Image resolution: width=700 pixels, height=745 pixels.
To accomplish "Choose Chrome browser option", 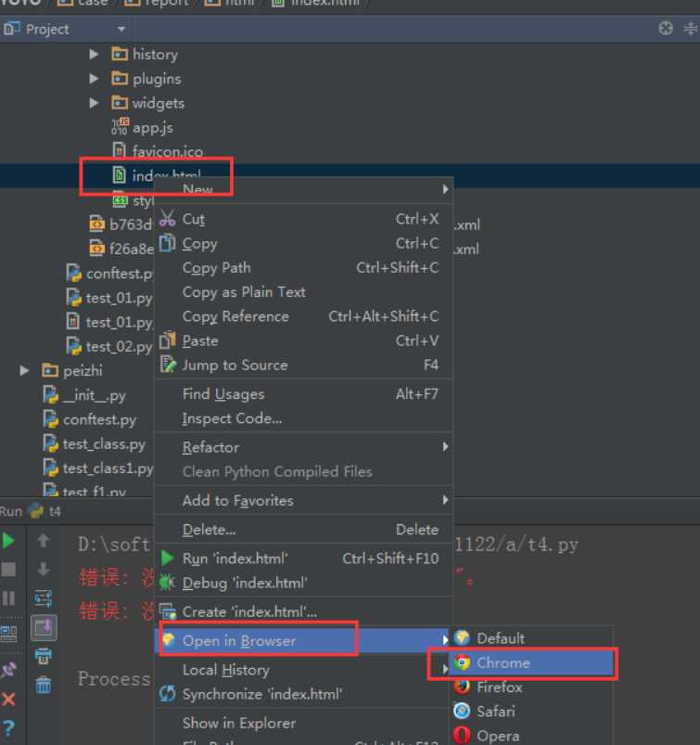I will (x=531, y=662).
